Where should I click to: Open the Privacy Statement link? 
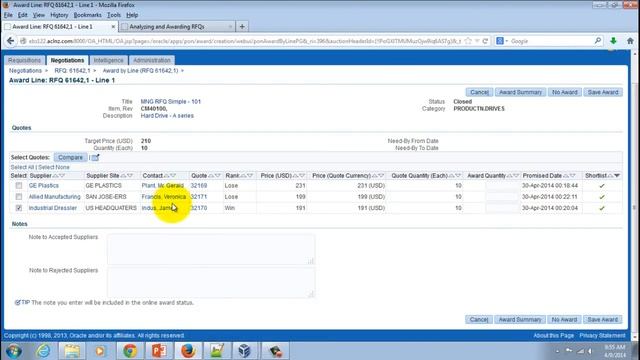602,336
